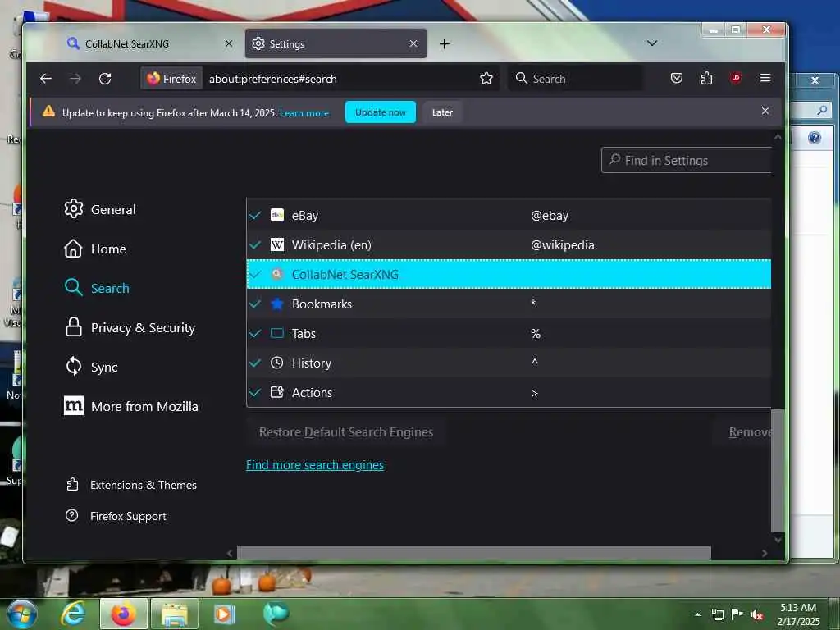The height and width of the screenshot is (630, 840).
Task: Launch Internet Explorer from the taskbar
Action: 73,614
